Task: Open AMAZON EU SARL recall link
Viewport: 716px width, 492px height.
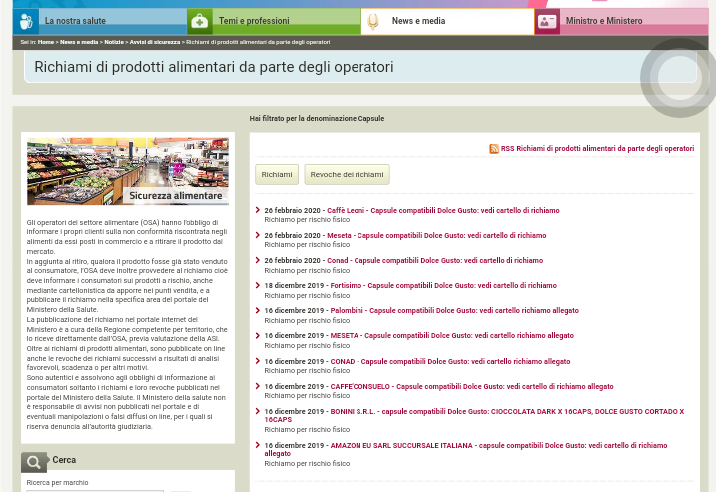Action: 466,449
